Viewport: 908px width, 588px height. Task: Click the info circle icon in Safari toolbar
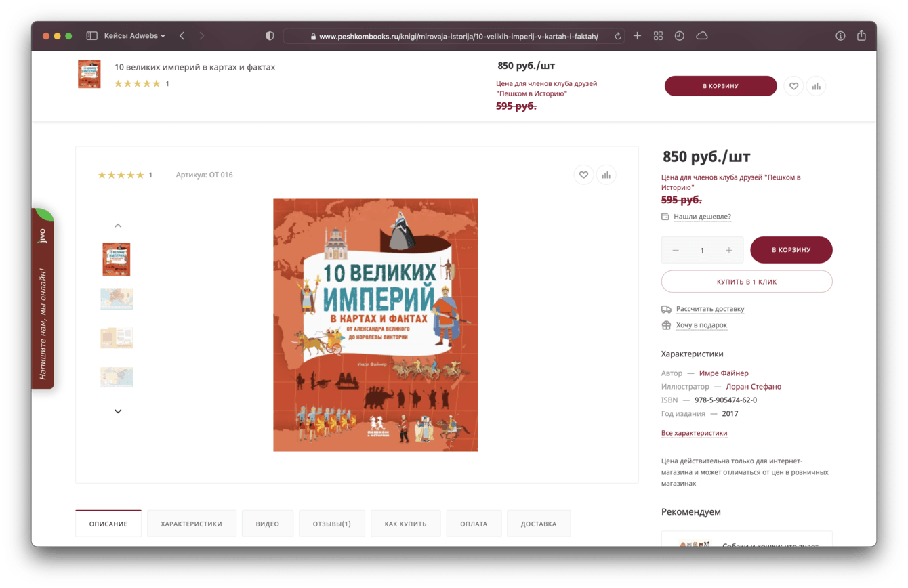(x=840, y=36)
